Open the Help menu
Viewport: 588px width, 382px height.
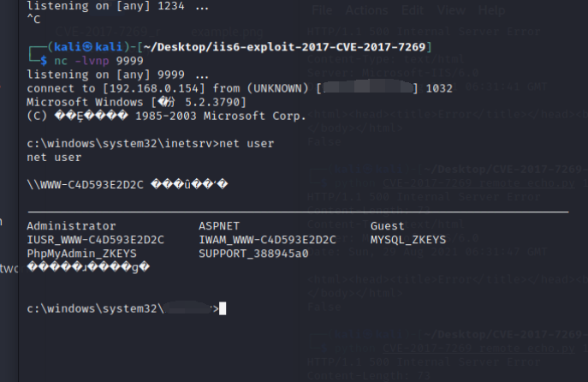pyautogui.click(x=491, y=10)
